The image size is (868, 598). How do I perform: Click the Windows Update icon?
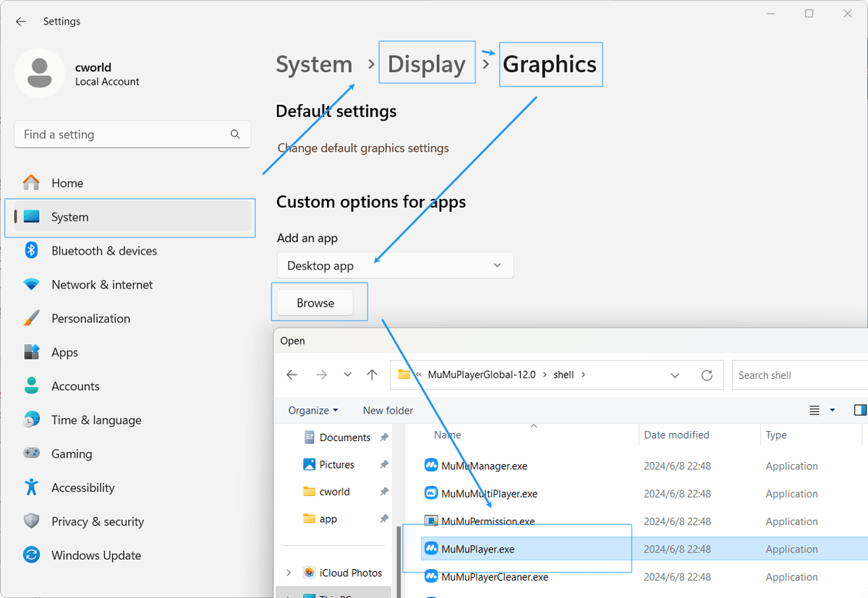(x=32, y=555)
